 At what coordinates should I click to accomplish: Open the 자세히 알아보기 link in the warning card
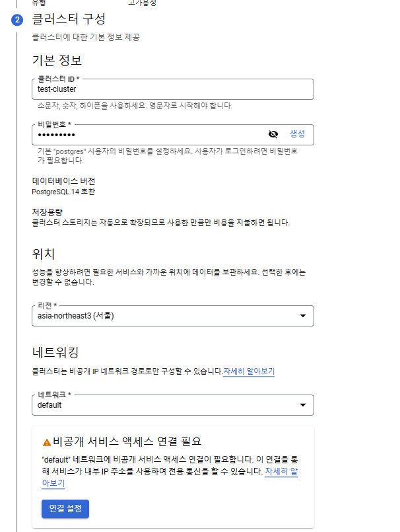click(281, 472)
